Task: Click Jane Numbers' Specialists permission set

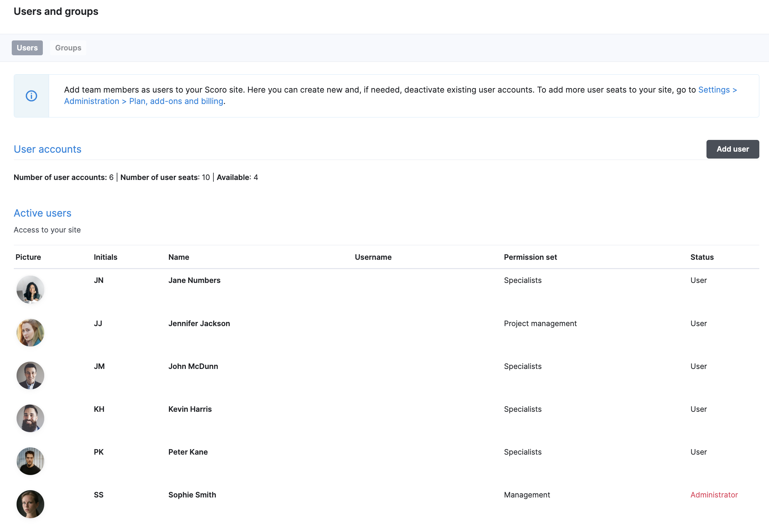Action: tap(523, 280)
